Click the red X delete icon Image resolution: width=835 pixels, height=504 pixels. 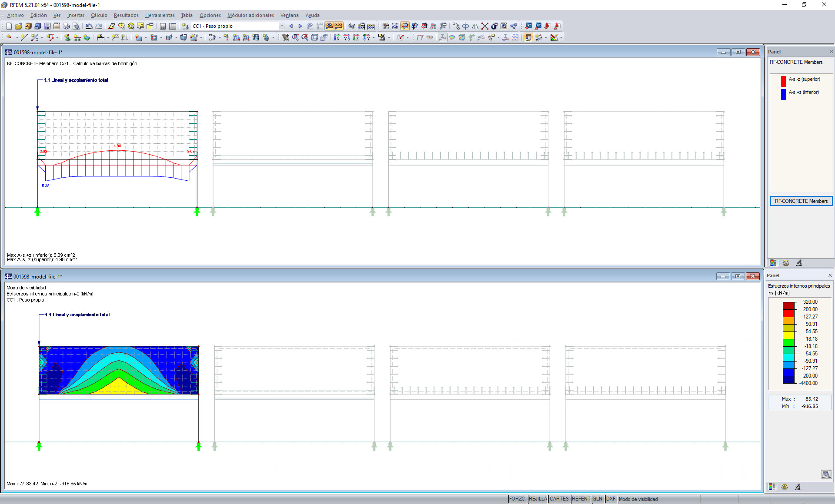point(484,26)
